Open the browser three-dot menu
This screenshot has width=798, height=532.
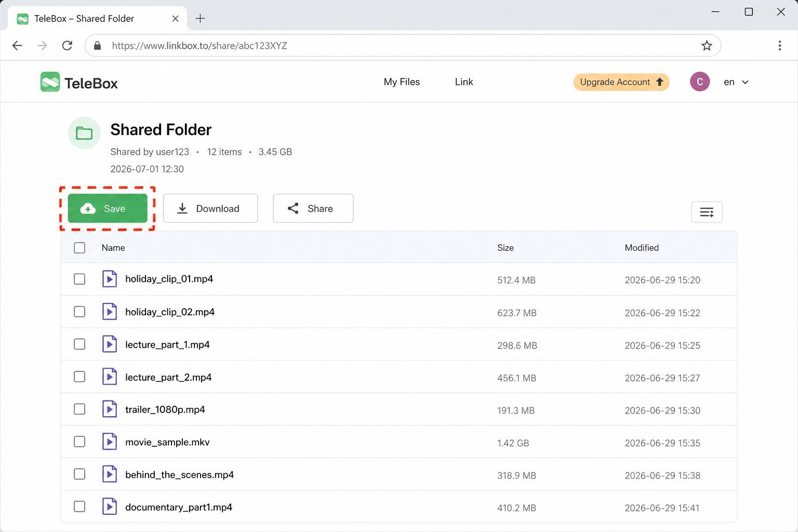coord(779,46)
